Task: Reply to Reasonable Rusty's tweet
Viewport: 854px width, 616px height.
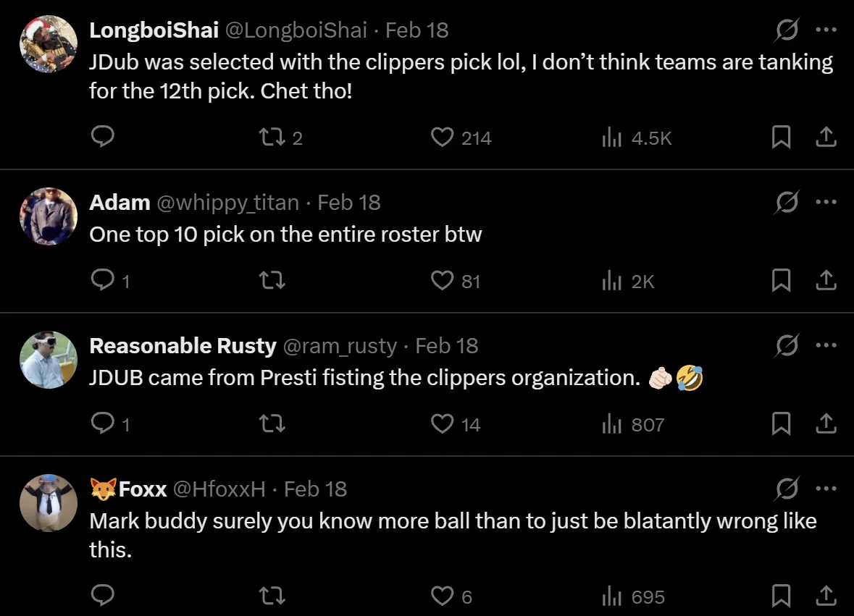Action: (x=103, y=423)
